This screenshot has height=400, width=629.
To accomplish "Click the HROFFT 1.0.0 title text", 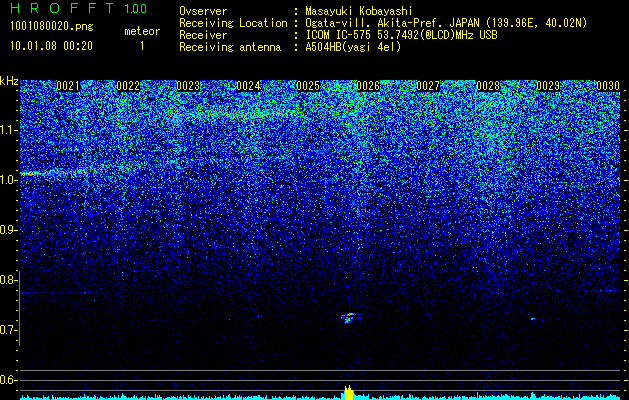I will [x=78, y=8].
